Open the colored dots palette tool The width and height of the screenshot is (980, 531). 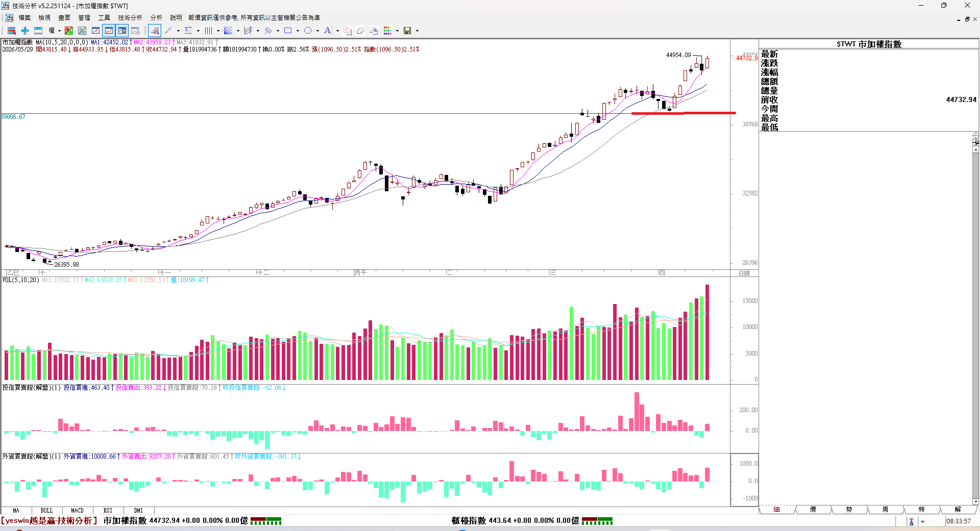pos(387,31)
